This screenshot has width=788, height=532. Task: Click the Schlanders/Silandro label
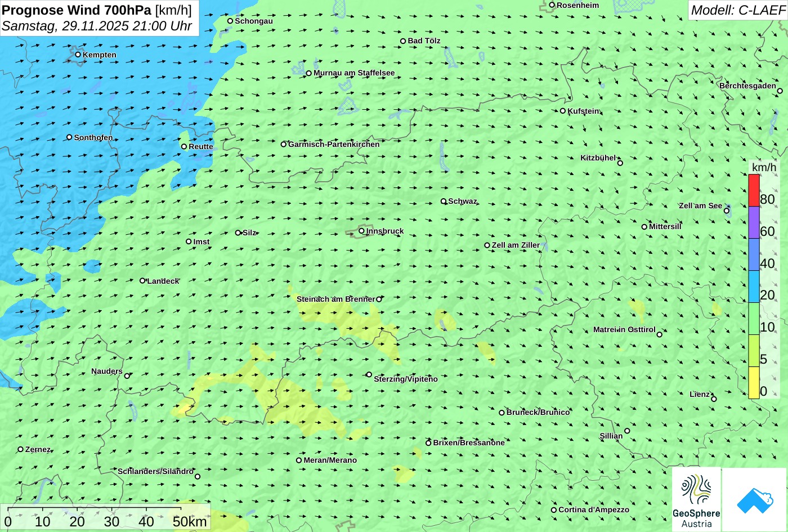[x=155, y=471]
